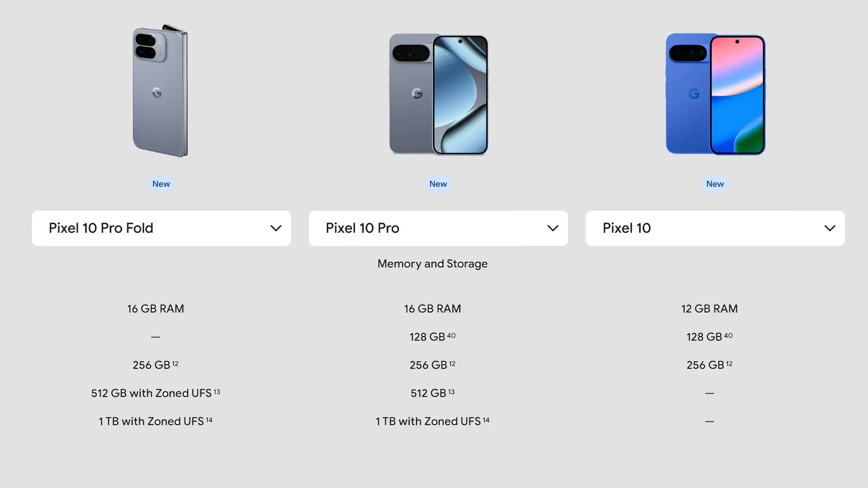This screenshot has height=488, width=868.
Task: Click the New badge above Pixel 10 Pro Fold
Action: pos(161,184)
